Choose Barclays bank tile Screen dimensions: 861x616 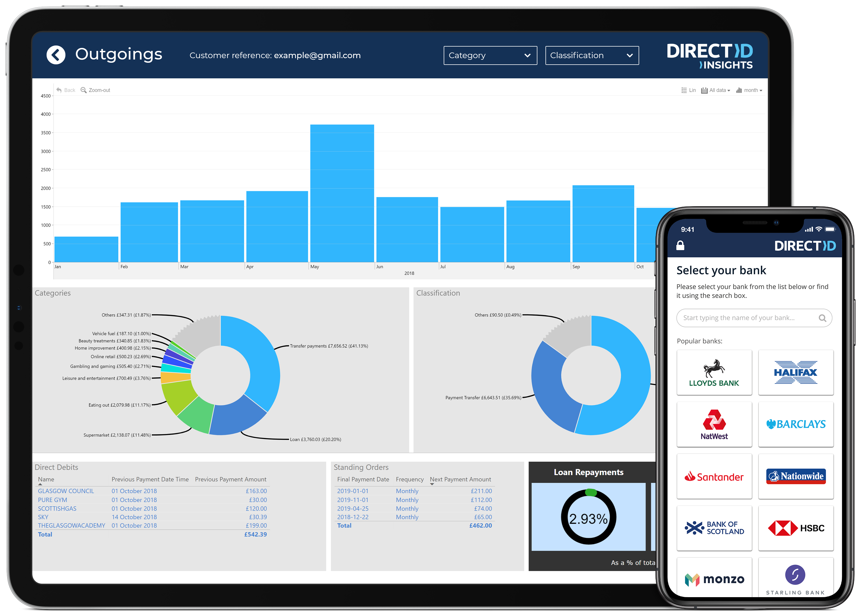pyautogui.click(x=796, y=424)
